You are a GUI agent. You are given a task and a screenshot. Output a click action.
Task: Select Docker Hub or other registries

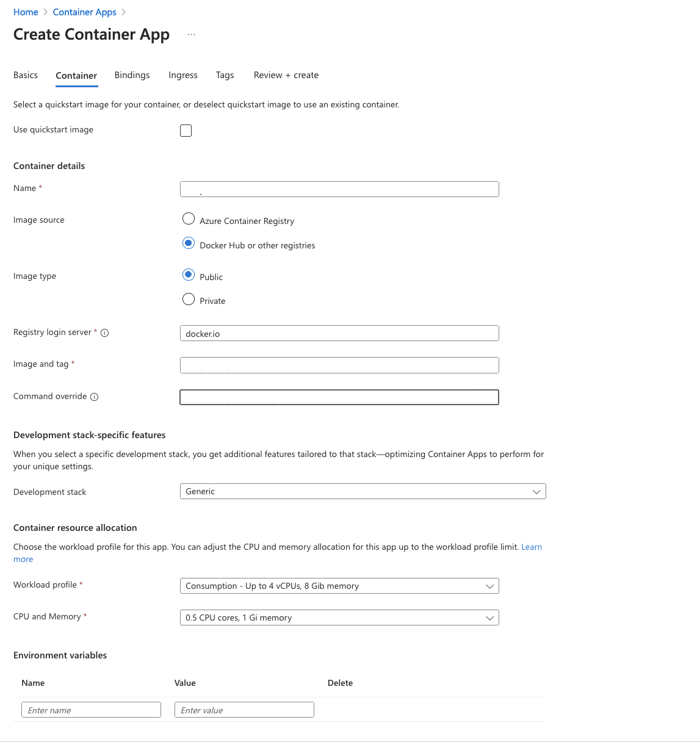(x=189, y=243)
